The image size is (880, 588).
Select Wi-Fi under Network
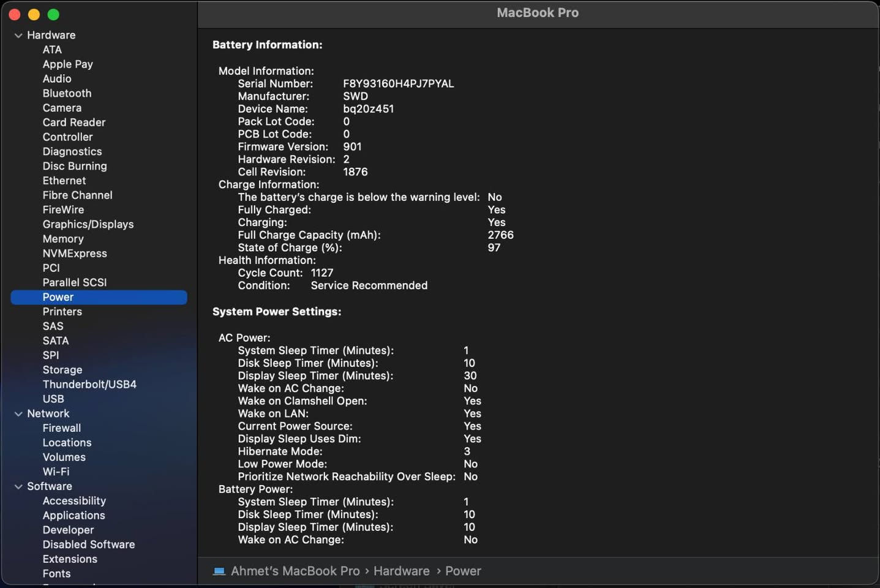pyautogui.click(x=56, y=472)
